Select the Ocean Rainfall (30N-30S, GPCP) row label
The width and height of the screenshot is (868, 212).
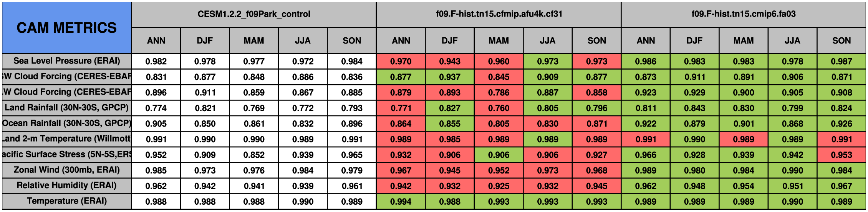tap(66, 124)
